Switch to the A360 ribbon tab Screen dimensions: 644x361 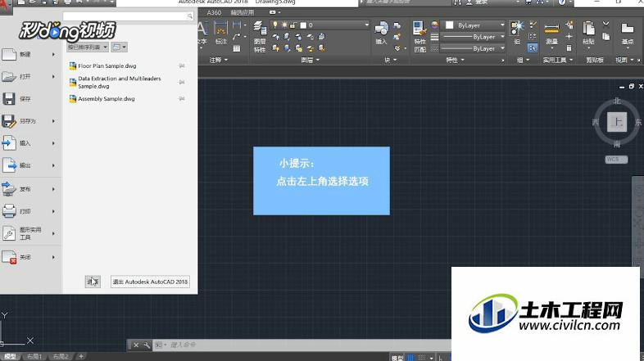[x=214, y=13]
